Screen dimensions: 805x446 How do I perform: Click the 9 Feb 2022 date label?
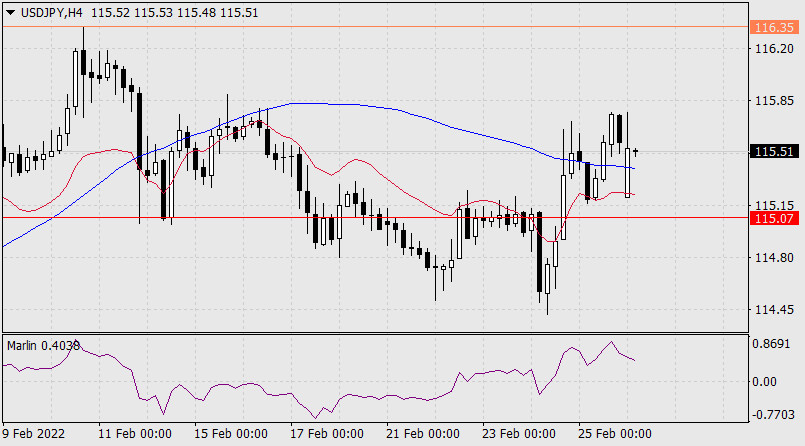click(34, 434)
